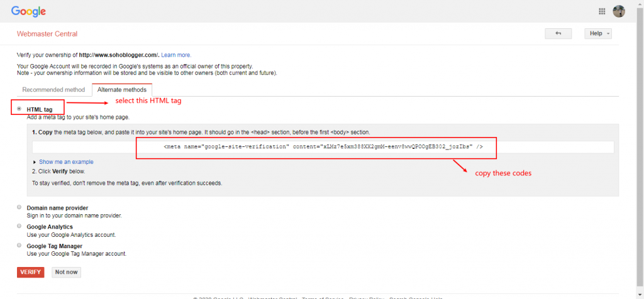
Task: Follow the Learn more link
Action: pos(176,55)
